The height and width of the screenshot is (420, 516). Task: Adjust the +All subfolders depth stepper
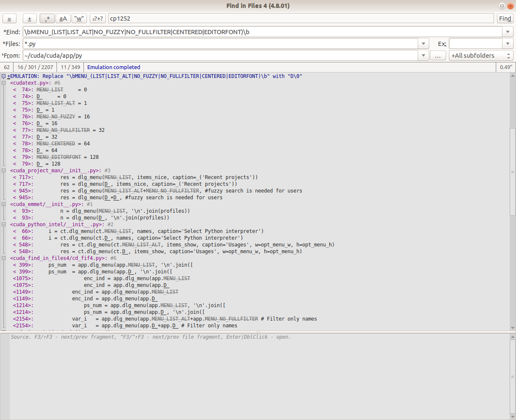508,55
